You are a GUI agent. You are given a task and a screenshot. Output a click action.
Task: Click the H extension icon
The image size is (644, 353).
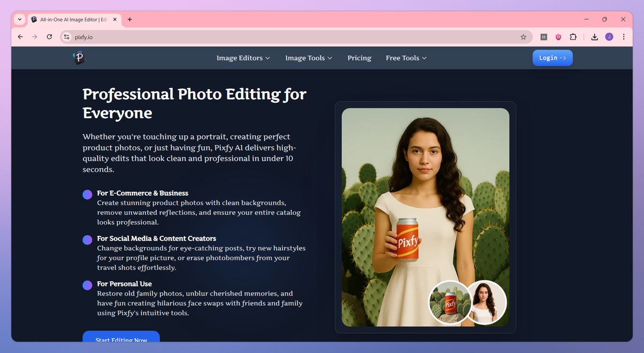tap(544, 37)
